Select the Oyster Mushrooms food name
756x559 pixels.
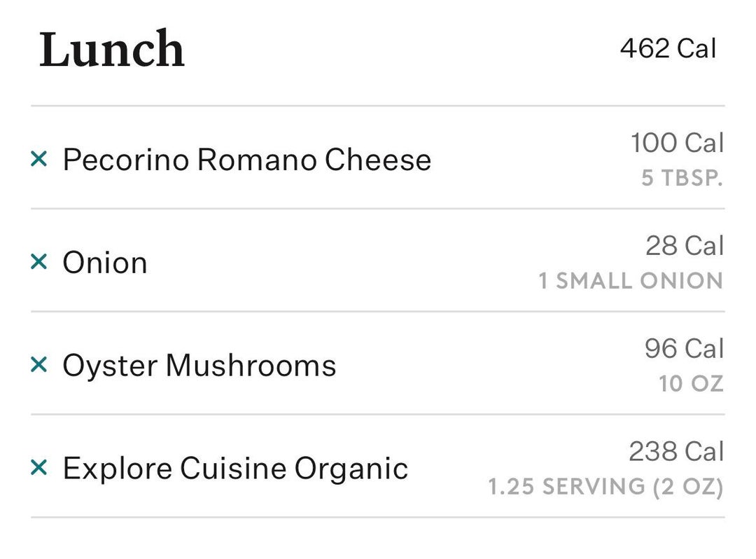pos(199,366)
